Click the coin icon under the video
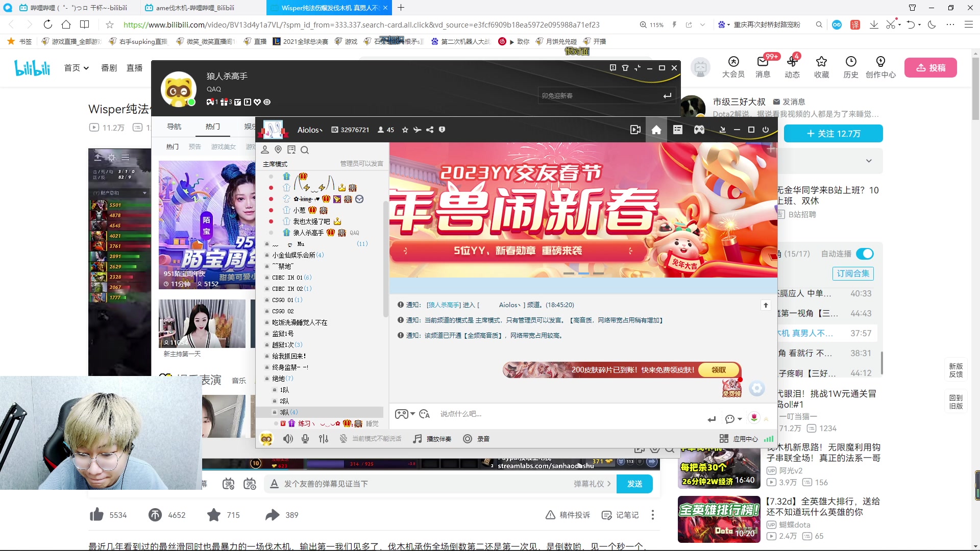Screen dimensions: 980x551 pos(155,515)
